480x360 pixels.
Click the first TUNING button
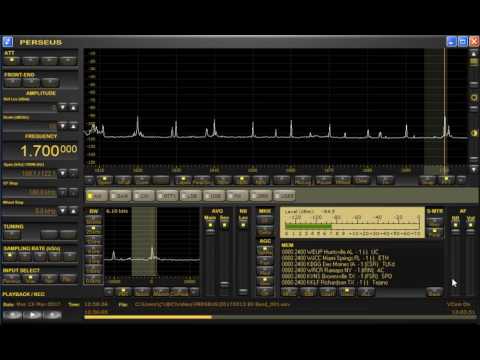coord(12,235)
